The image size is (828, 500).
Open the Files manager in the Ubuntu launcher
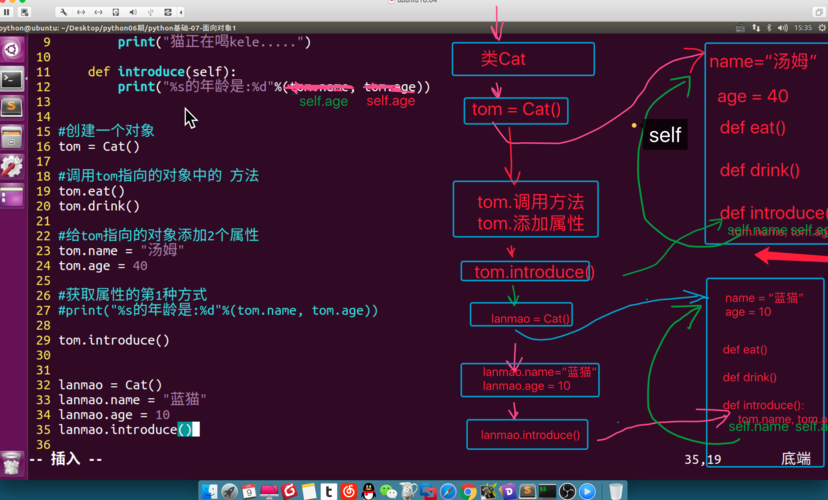[12, 137]
